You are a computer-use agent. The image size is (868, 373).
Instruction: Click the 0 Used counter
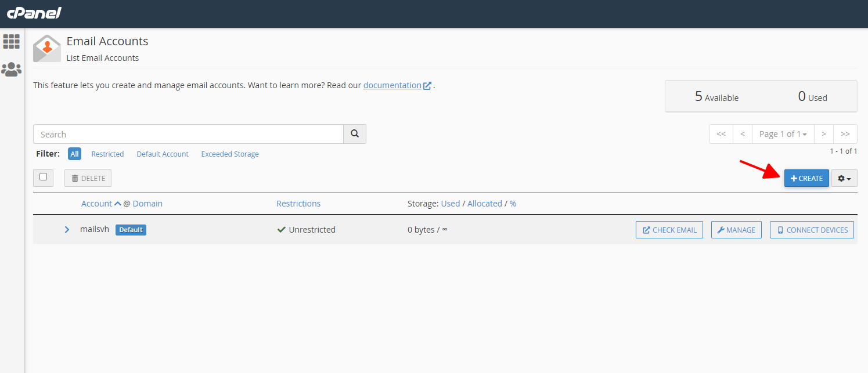click(812, 96)
